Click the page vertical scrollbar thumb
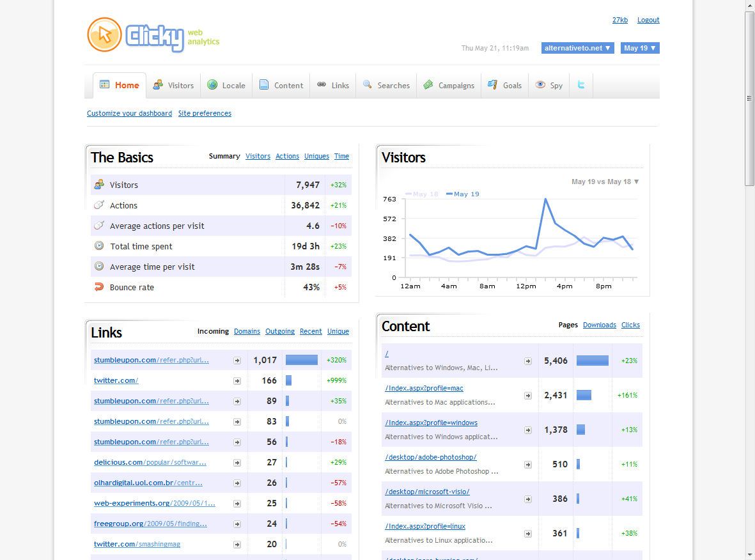The image size is (755, 560). [749, 98]
